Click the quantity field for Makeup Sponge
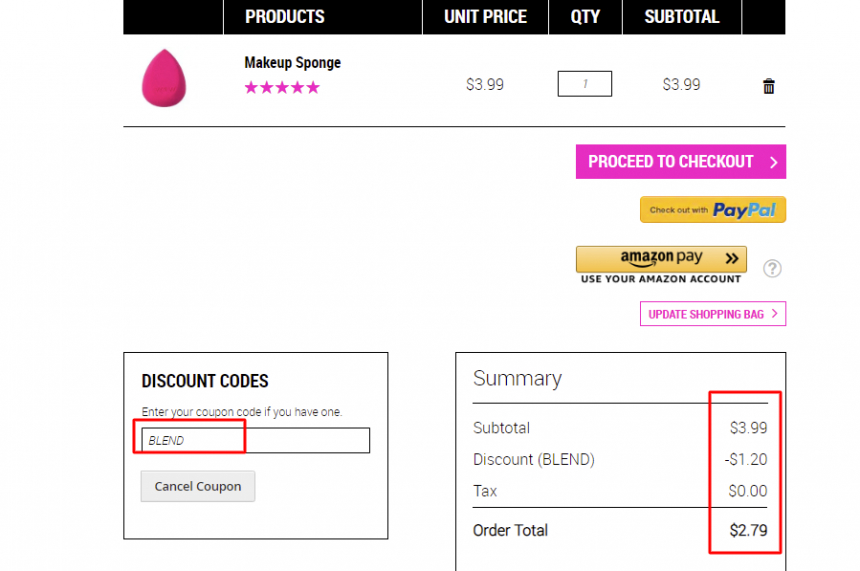Viewport: 860px width, 571px height. [585, 84]
